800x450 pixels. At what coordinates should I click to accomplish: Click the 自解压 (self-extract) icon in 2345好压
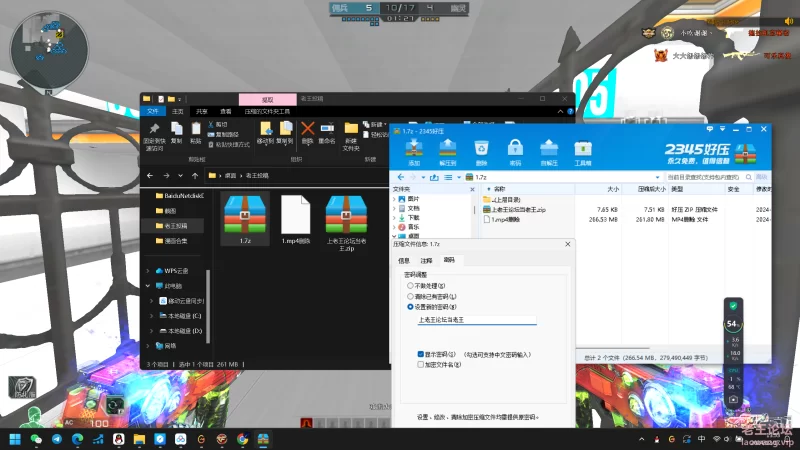(549, 148)
